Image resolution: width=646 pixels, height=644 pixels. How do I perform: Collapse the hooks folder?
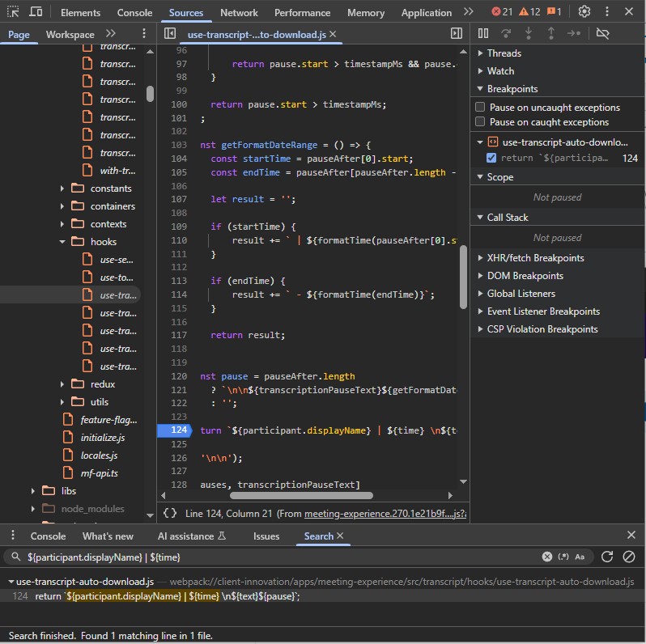63,242
